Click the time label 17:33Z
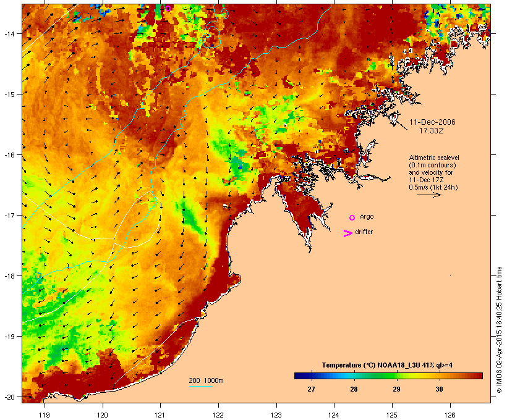This screenshot has height=420, width=507. point(432,131)
